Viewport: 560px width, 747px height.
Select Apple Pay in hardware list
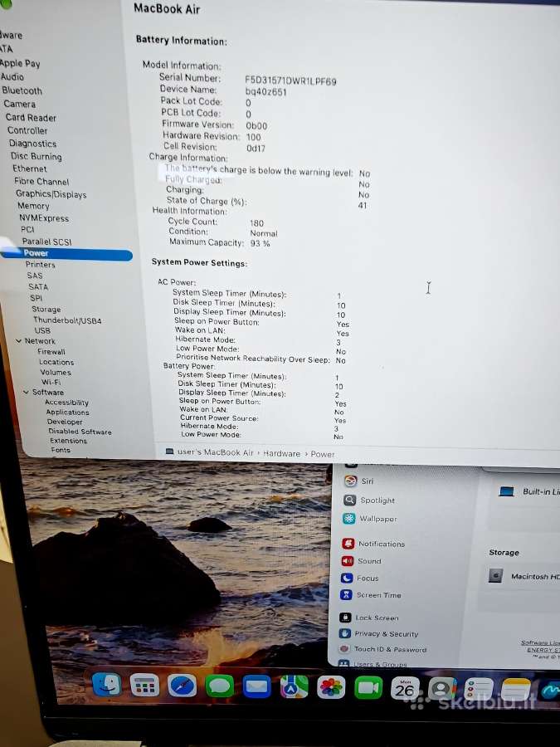[x=20, y=63]
